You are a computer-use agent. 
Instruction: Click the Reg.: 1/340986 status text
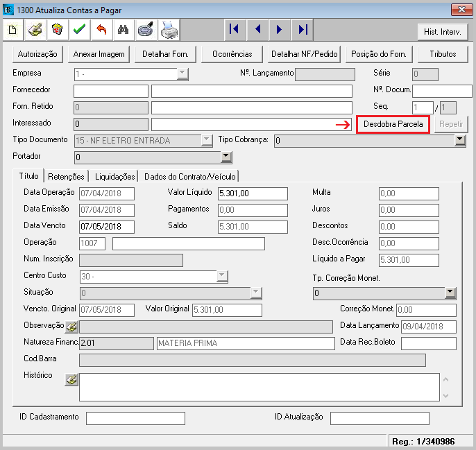tap(423, 442)
